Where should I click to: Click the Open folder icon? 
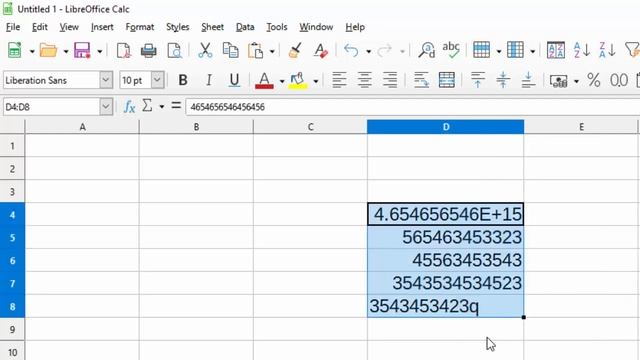pos(49,51)
